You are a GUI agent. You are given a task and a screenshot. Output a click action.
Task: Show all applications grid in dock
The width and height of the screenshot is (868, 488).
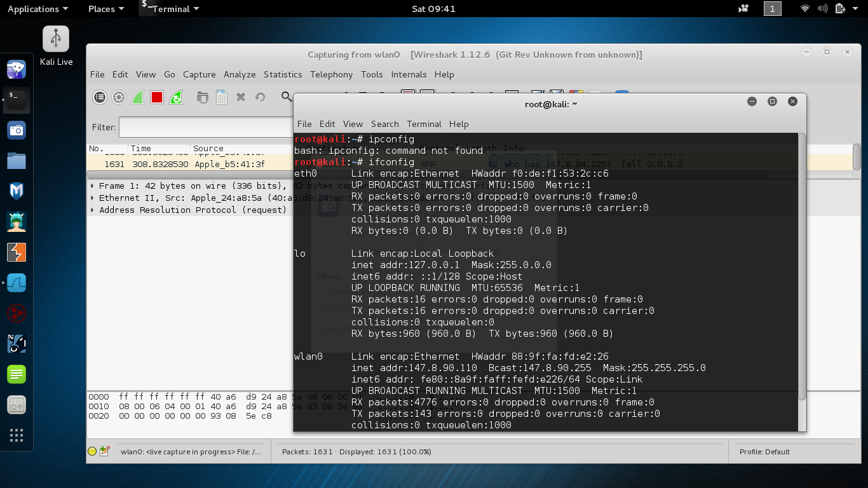[x=17, y=435]
